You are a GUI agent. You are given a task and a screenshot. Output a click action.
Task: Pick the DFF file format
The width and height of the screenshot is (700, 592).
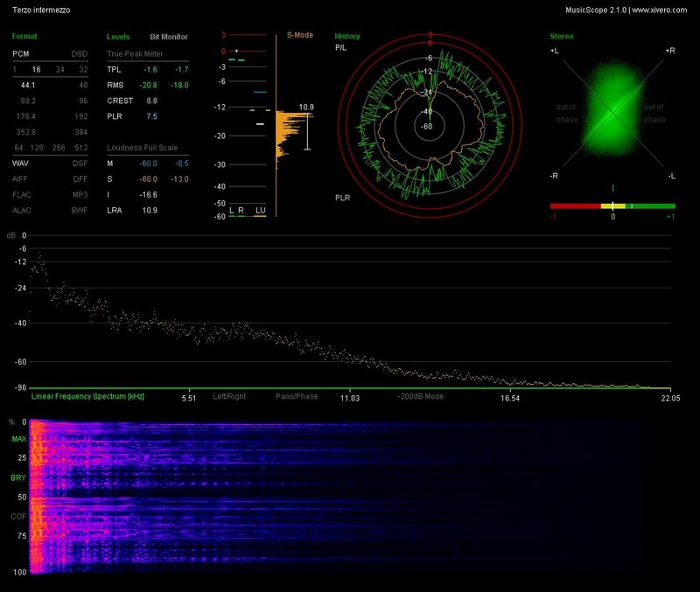tap(80, 179)
